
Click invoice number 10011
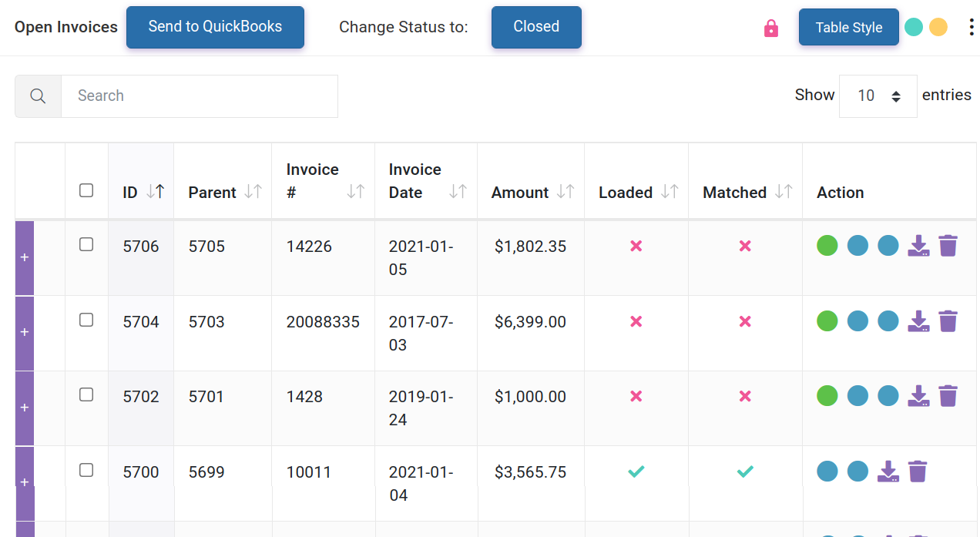point(309,472)
